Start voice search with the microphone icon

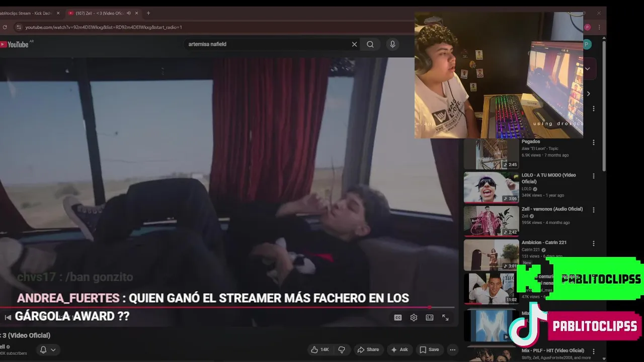pyautogui.click(x=393, y=44)
